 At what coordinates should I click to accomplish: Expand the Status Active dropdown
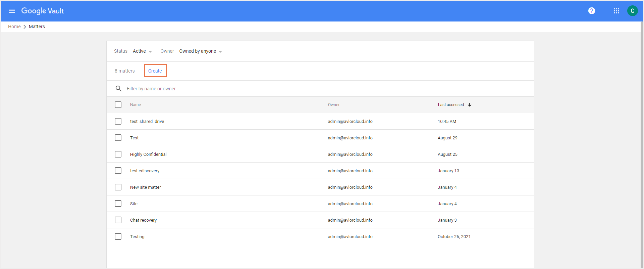click(x=143, y=51)
